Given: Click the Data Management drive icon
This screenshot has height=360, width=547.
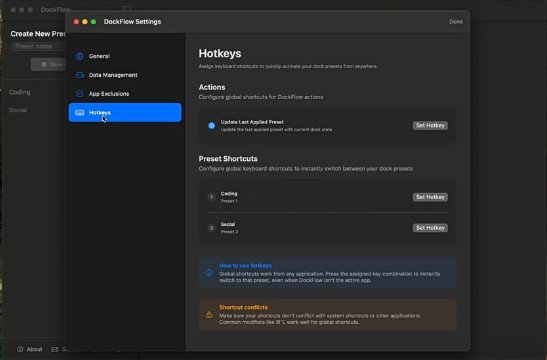Looking at the screenshot, I should pyautogui.click(x=80, y=75).
